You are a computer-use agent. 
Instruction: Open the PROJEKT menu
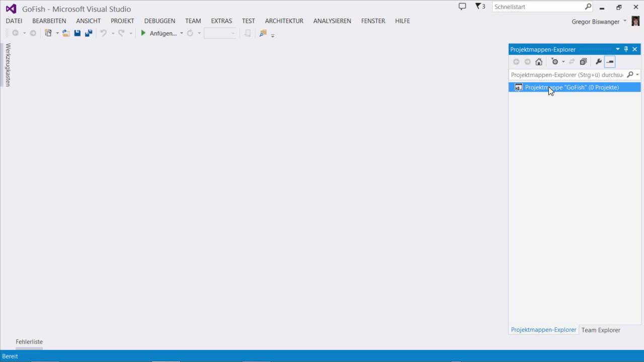point(122,21)
